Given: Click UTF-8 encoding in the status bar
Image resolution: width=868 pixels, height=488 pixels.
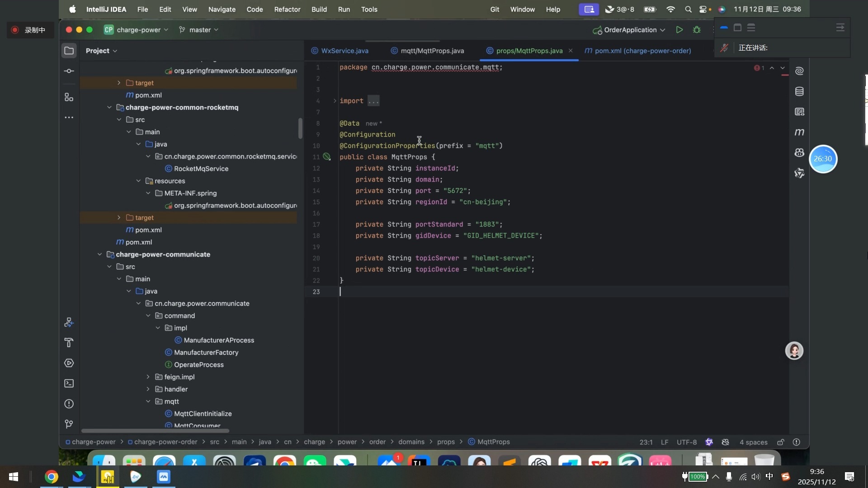Looking at the screenshot, I should [x=686, y=442].
